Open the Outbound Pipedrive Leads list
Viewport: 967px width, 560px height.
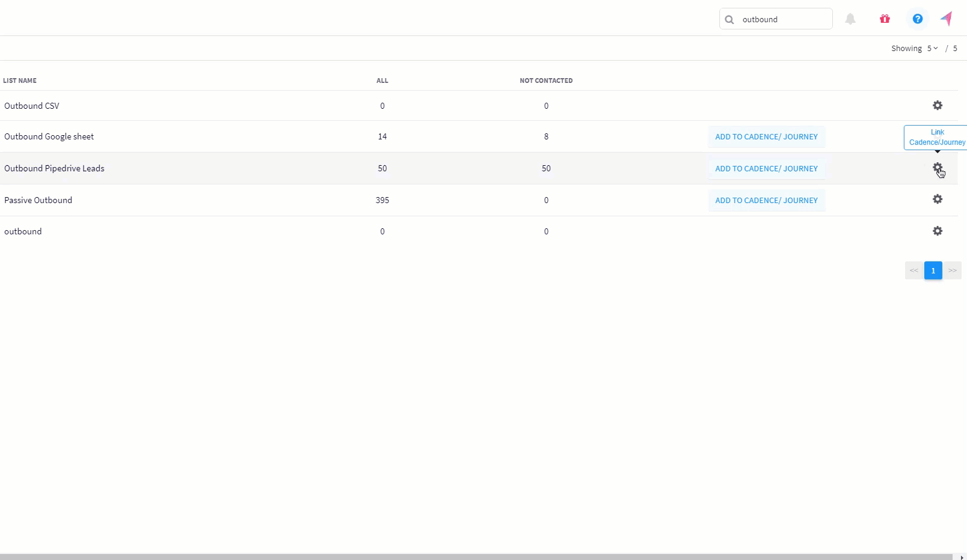tap(54, 168)
